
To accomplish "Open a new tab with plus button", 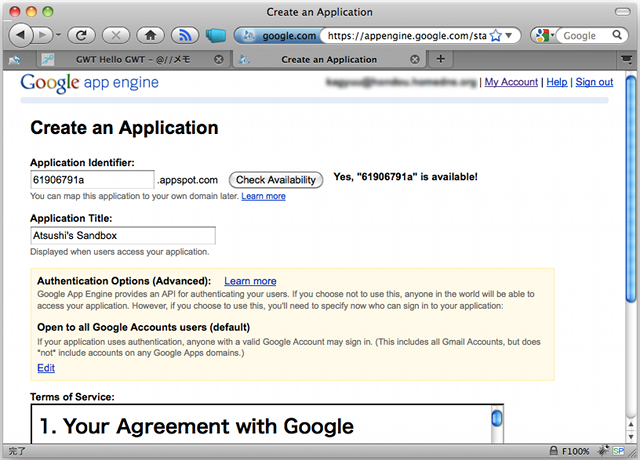I will click(441, 60).
